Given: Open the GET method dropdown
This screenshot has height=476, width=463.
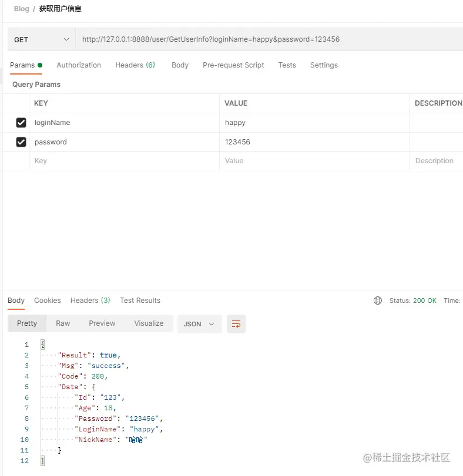Looking at the screenshot, I should coord(41,40).
